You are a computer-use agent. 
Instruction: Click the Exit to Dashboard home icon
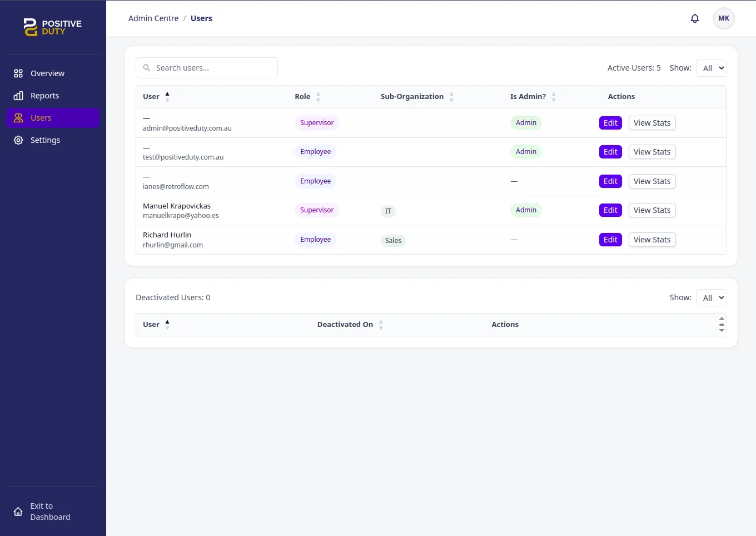pos(18,512)
